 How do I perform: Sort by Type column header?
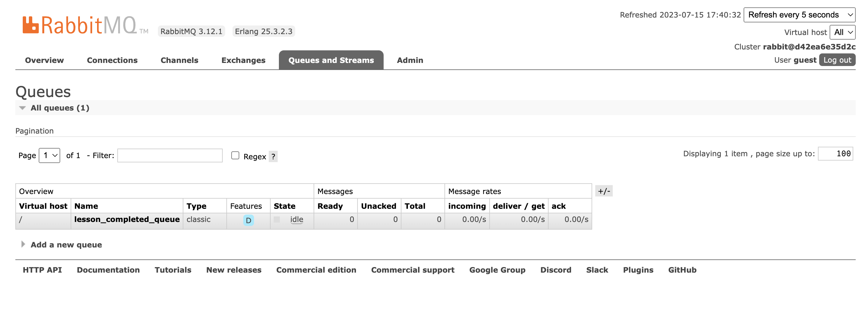point(197,206)
